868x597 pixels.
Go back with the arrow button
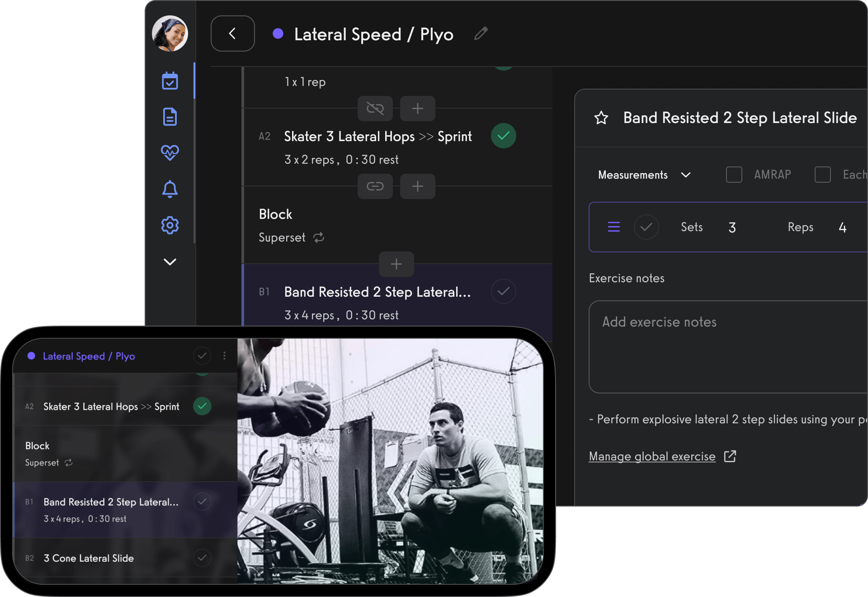tap(232, 33)
